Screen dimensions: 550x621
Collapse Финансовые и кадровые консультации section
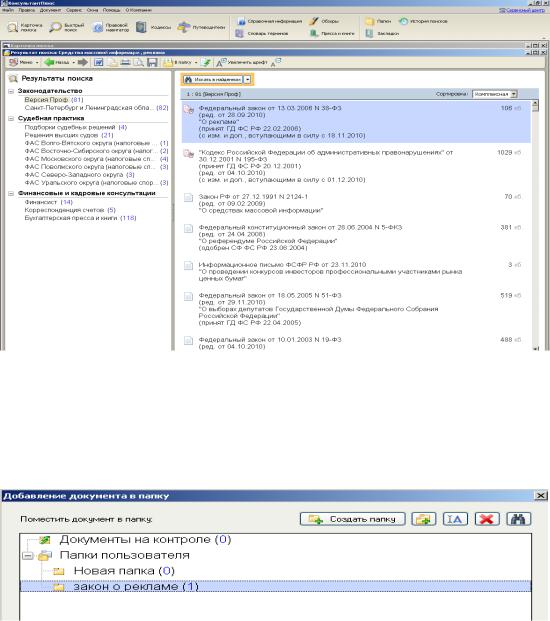11,193
